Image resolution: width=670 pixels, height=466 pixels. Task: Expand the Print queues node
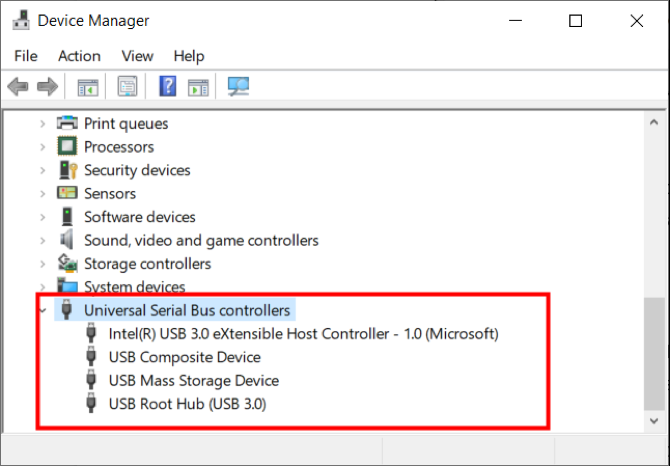(x=42, y=124)
